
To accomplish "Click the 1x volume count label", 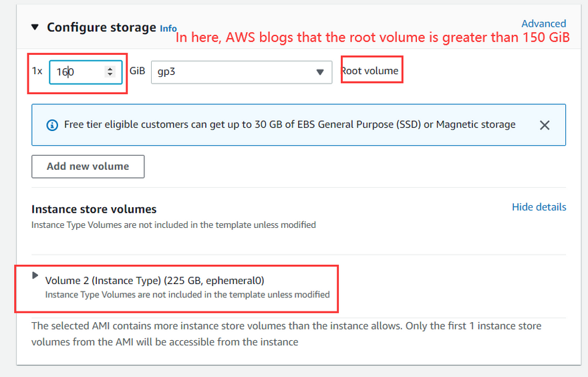I will click(37, 71).
